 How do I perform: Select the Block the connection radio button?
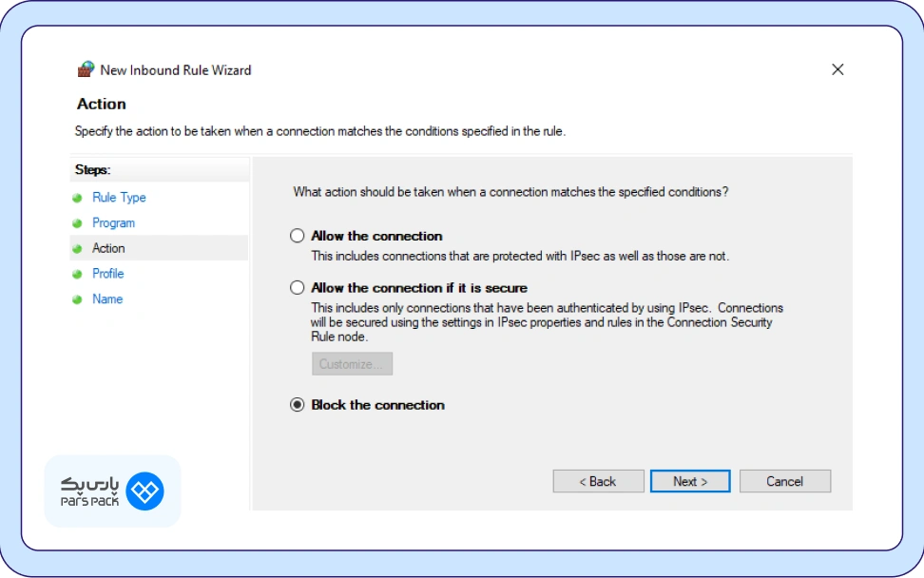298,405
